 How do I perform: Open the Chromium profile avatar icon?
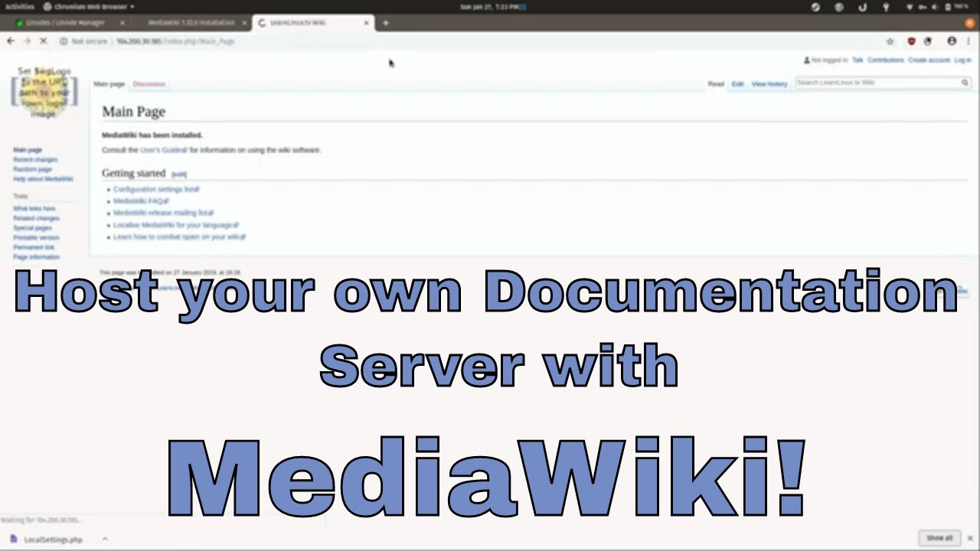[x=952, y=41]
